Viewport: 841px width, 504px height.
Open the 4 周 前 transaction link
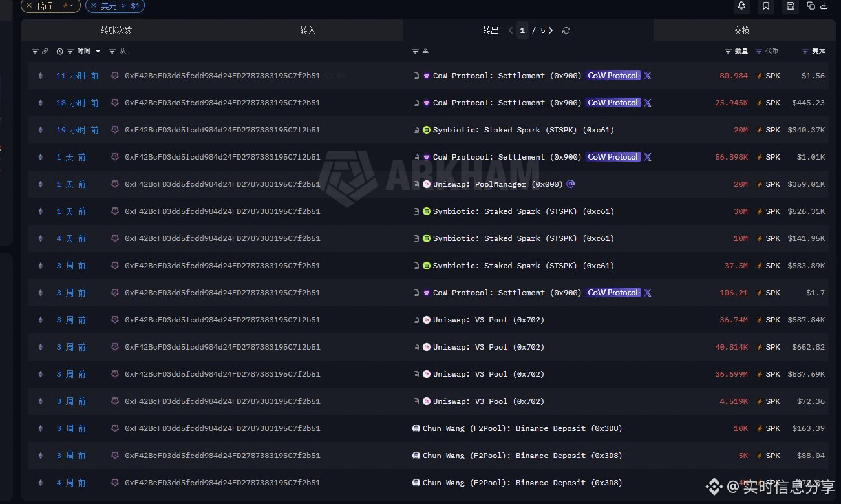tap(71, 483)
